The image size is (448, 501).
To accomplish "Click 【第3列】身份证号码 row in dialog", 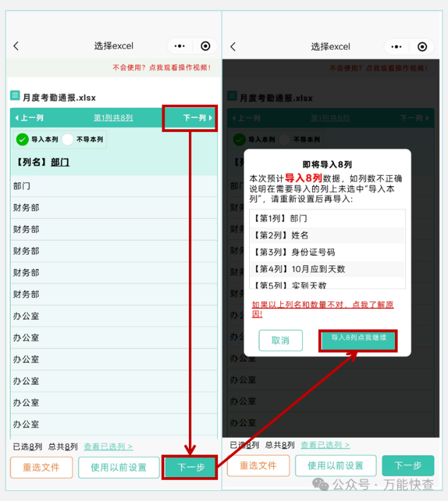I will [327, 252].
